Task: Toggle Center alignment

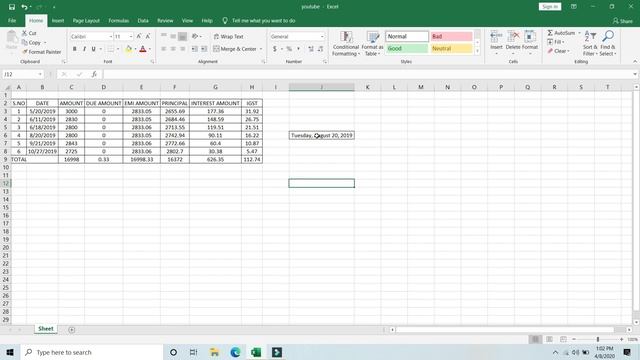Action: click(173, 49)
